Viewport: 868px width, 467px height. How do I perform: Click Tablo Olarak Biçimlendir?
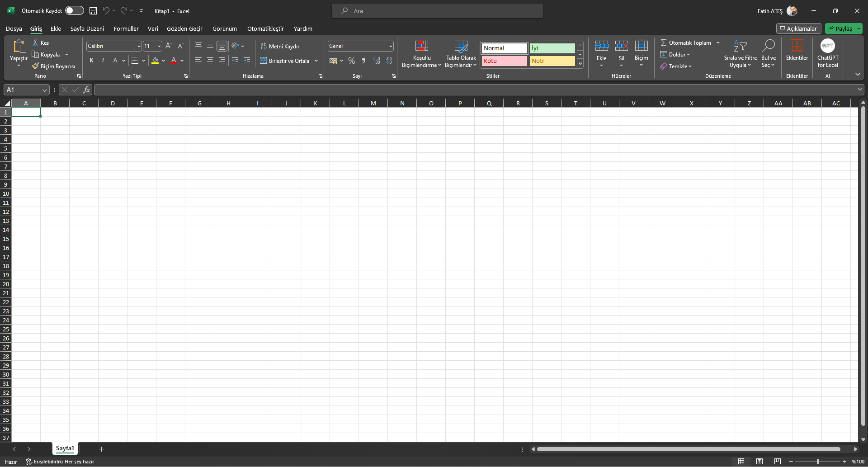(x=460, y=53)
